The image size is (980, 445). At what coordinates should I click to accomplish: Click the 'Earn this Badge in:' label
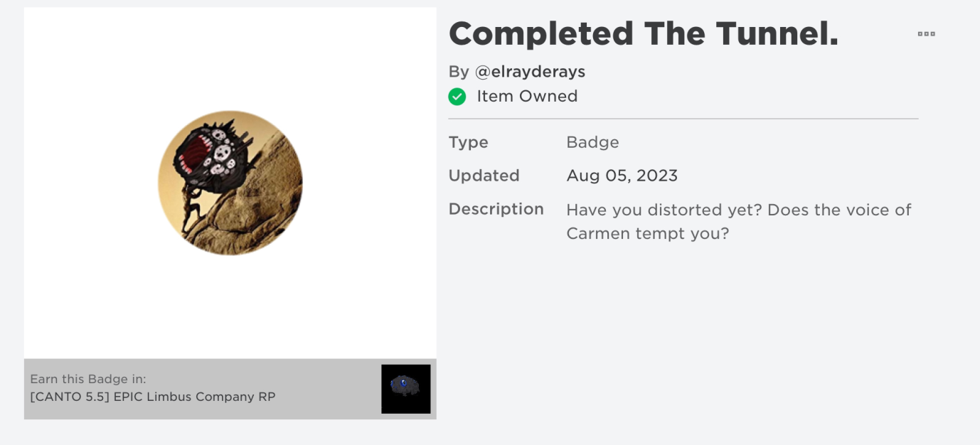point(88,380)
